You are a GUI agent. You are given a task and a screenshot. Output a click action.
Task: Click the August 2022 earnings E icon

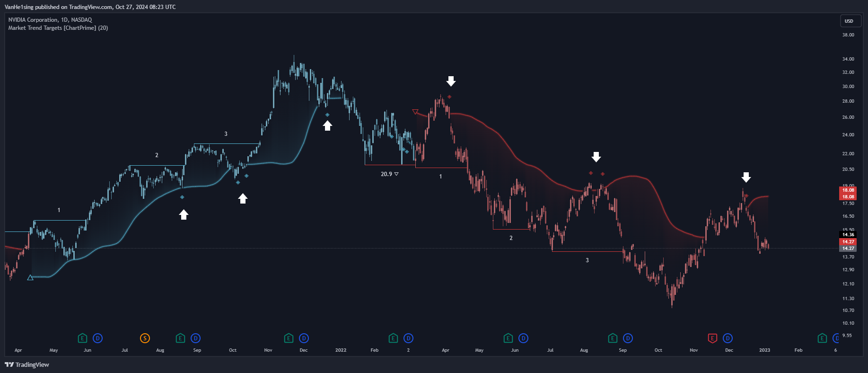613,338
